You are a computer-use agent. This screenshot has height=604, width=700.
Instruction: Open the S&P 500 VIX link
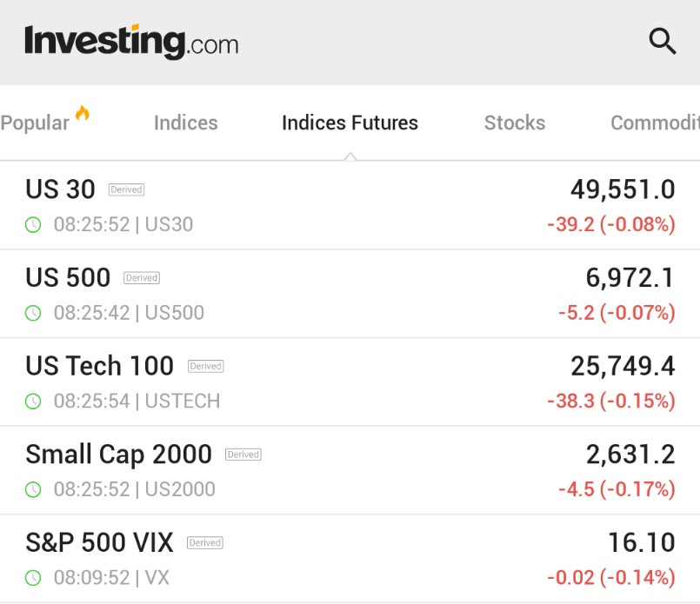click(x=99, y=542)
